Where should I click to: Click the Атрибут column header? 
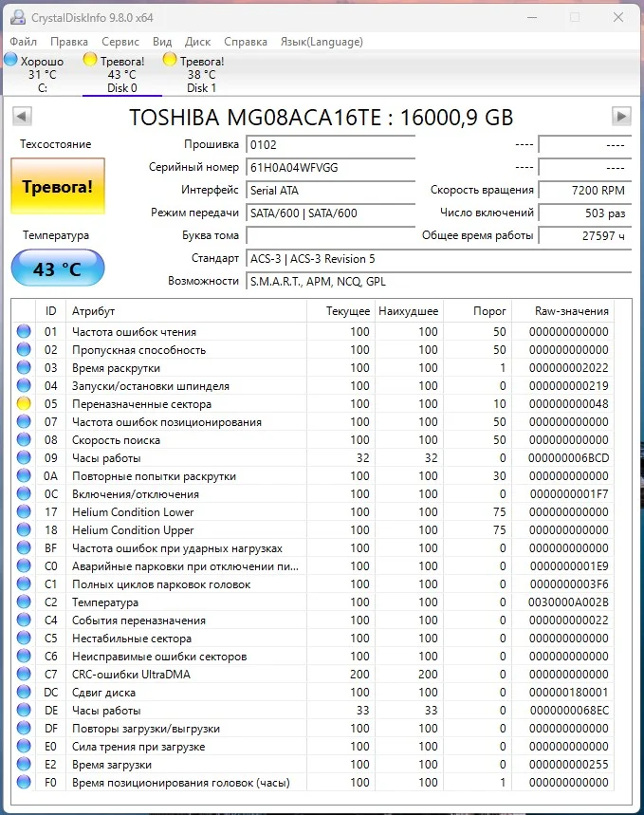pyautogui.click(x=186, y=311)
